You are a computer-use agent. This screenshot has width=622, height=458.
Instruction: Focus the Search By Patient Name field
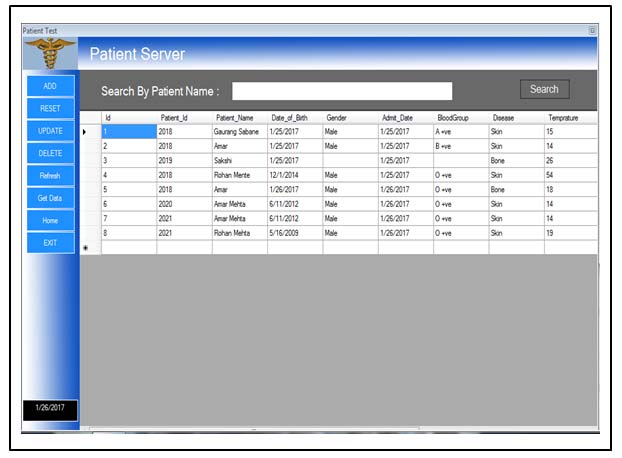point(342,91)
